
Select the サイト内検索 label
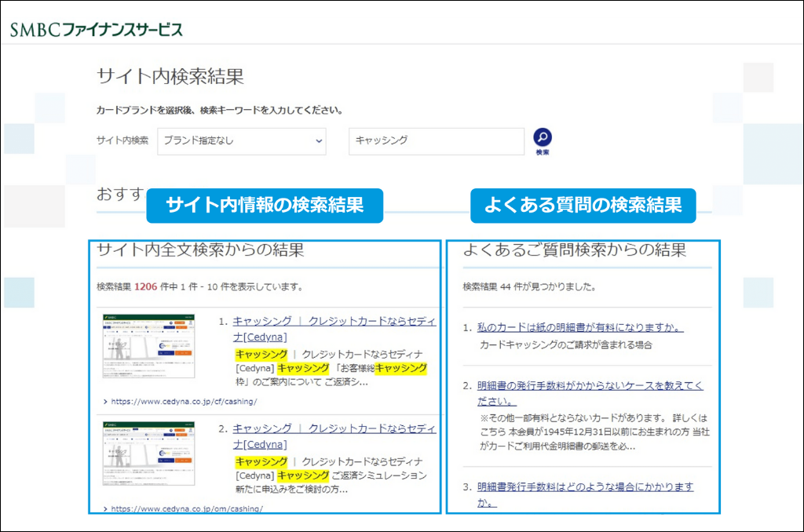tap(122, 140)
